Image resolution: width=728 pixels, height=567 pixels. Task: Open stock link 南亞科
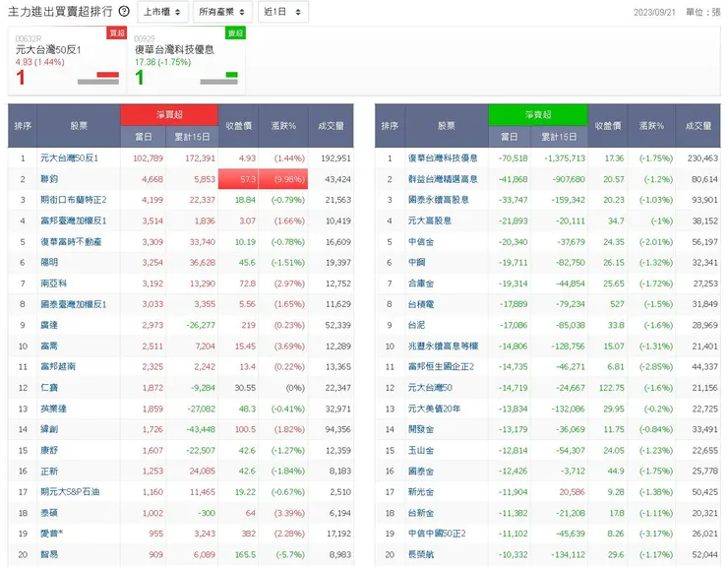53,283
